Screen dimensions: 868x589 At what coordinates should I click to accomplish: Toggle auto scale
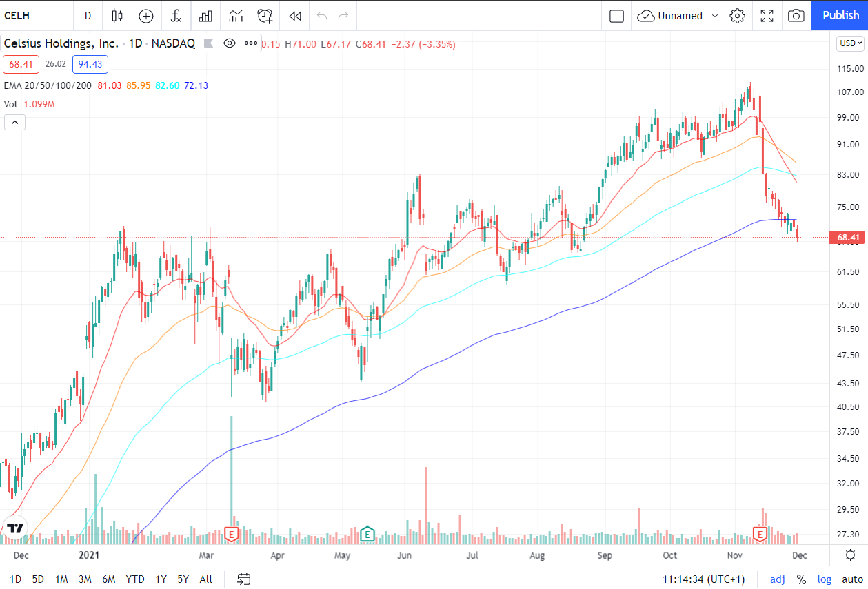852,579
